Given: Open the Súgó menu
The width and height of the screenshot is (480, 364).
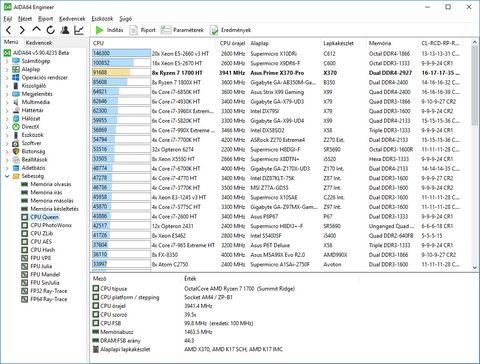Looking at the screenshot, I should point(126,19).
